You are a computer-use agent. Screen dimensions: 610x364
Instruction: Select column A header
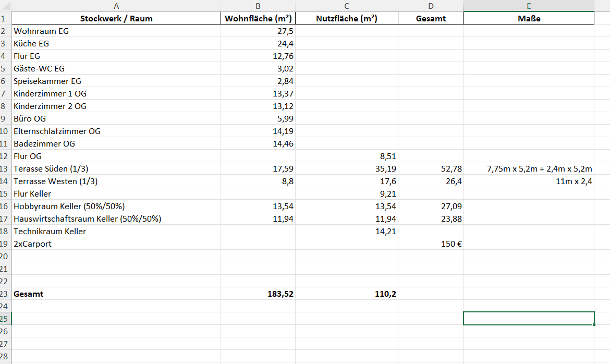tap(116, 6)
